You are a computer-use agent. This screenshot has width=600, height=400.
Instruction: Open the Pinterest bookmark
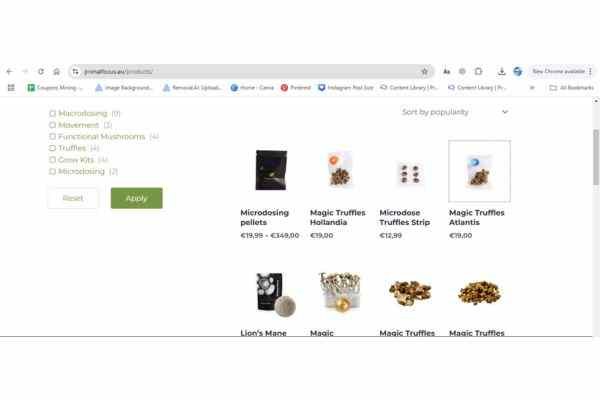(x=296, y=88)
